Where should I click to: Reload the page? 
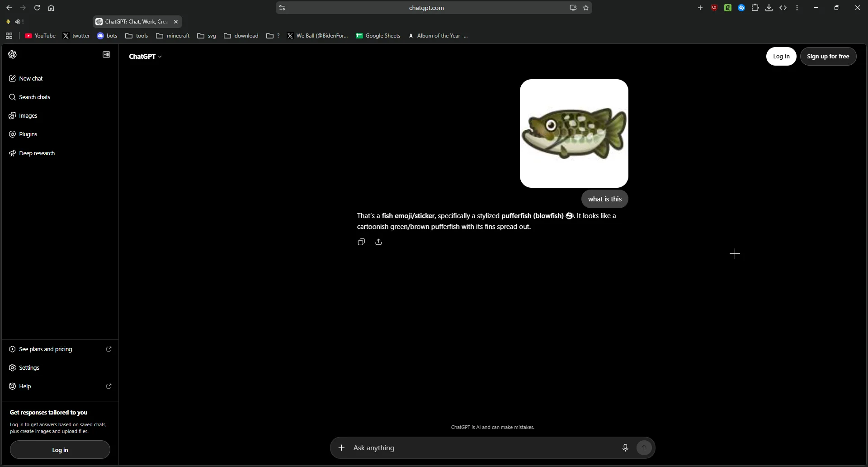(x=37, y=8)
